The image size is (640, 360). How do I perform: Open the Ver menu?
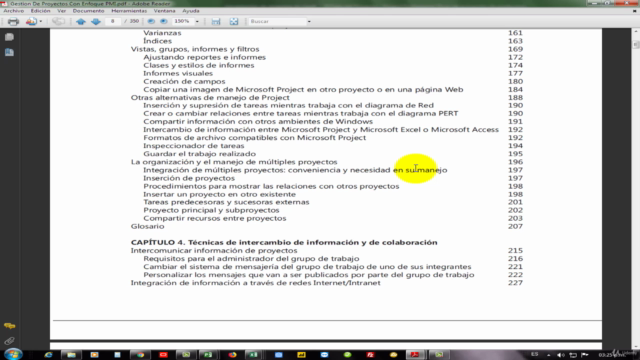(62, 11)
